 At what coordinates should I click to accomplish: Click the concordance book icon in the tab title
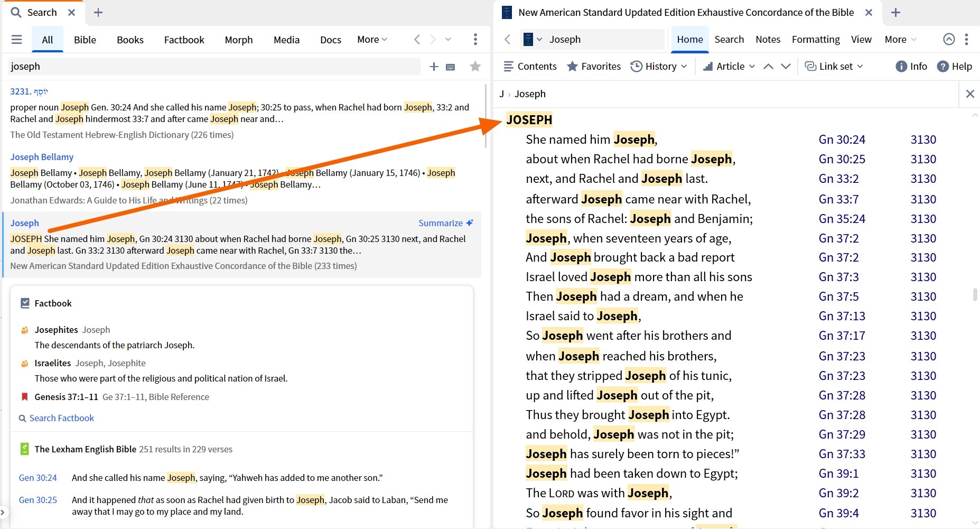pyautogui.click(x=507, y=12)
